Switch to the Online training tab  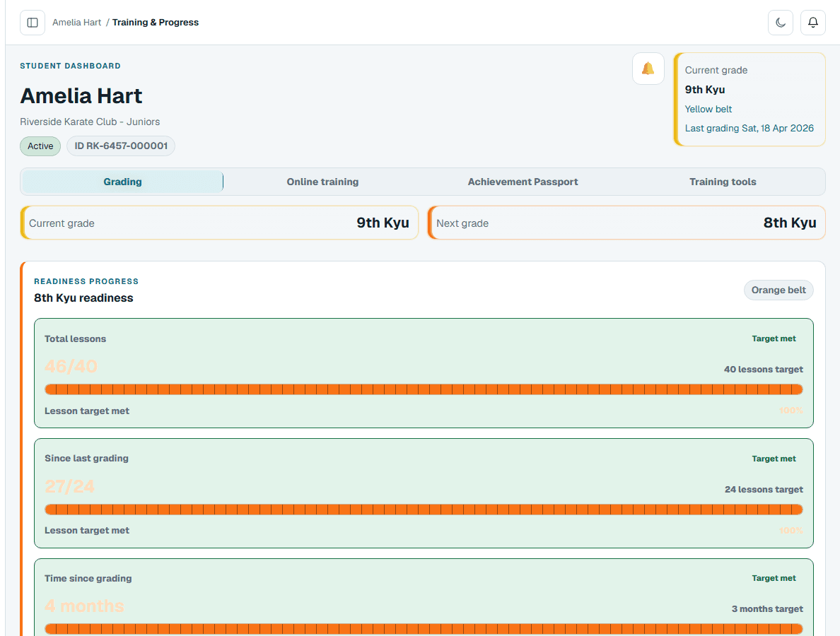pos(322,182)
